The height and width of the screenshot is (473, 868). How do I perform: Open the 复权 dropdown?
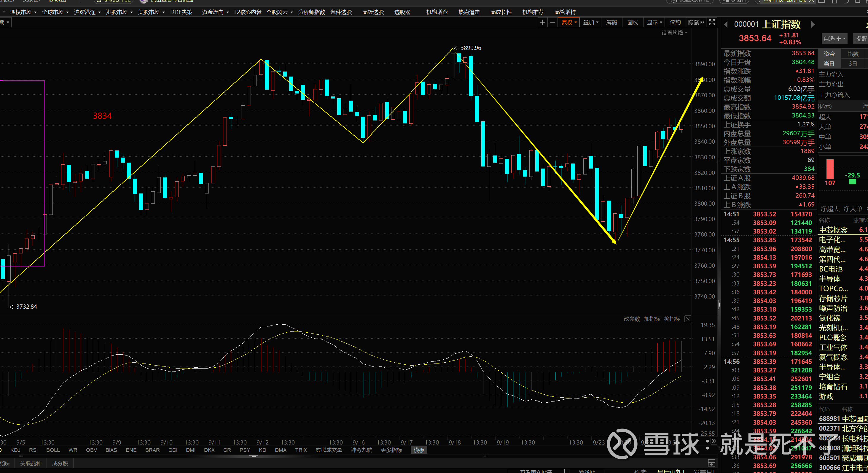569,23
